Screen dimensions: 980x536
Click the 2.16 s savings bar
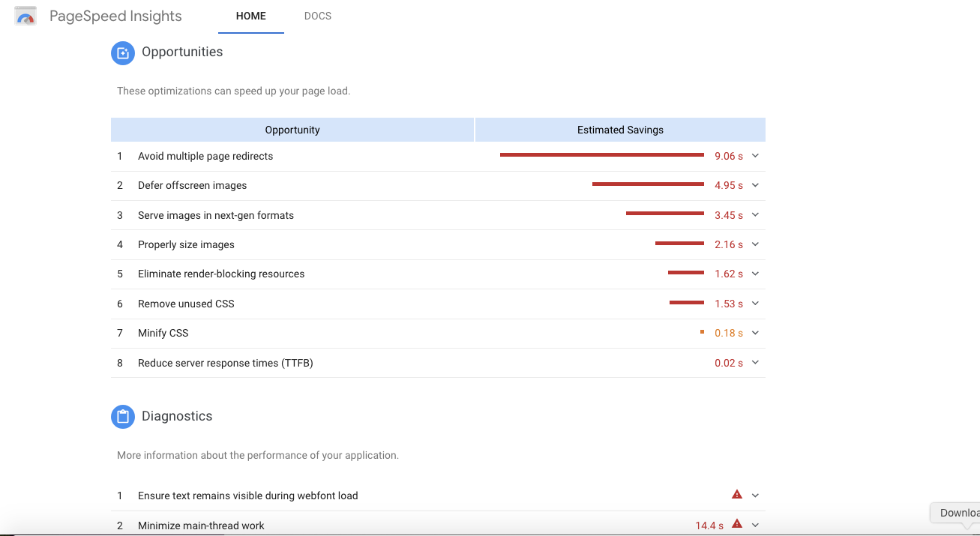679,244
